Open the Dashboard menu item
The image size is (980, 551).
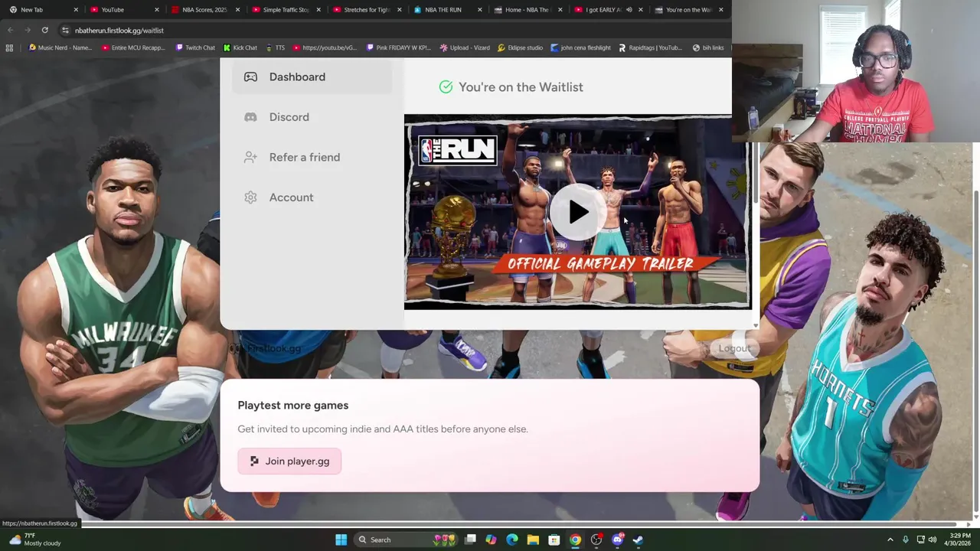tap(312, 77)
